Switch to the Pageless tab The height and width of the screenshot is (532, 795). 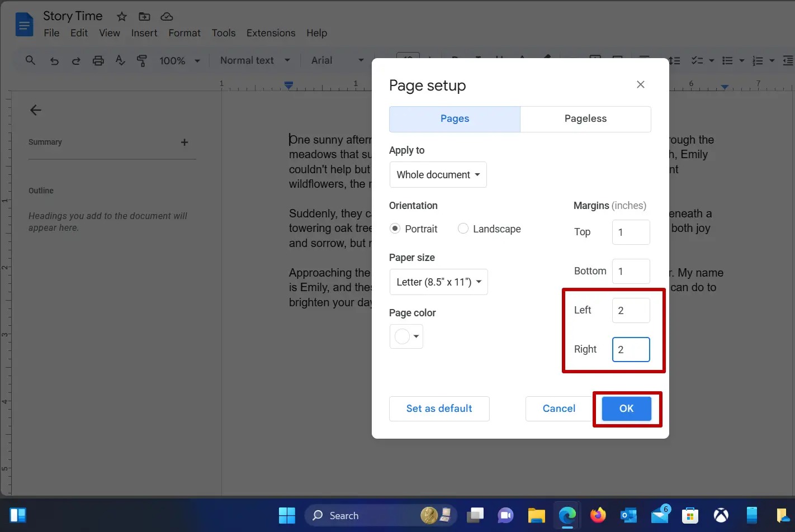[585, 118]
